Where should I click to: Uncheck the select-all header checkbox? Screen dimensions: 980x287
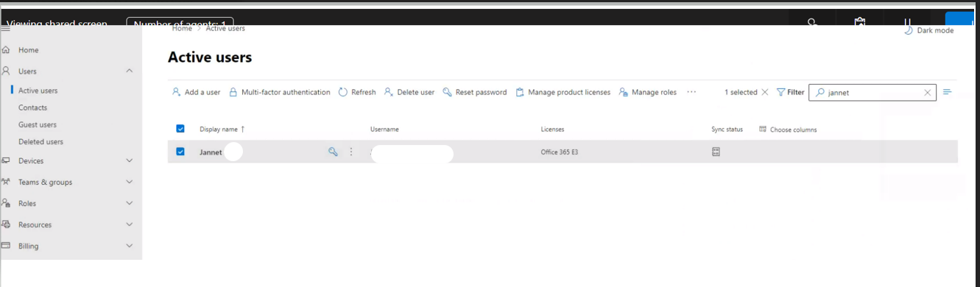180,129
